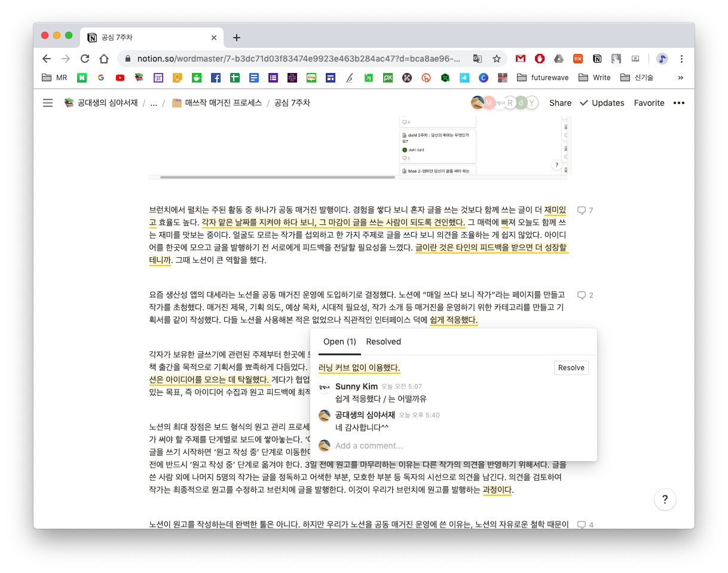Click the page collaborator avatars group
The width and height of the screenshot is (728, 573).
pos(504,103)
